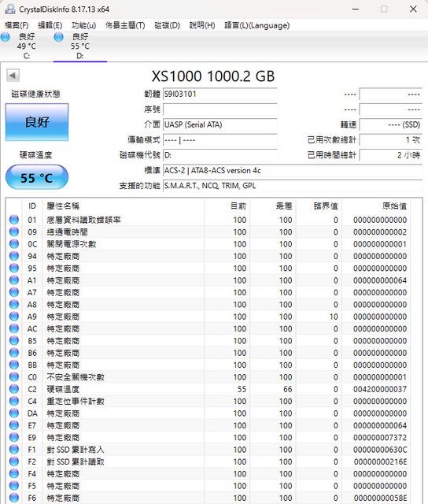Click the 55 °C temperature button

click(37, 177)
